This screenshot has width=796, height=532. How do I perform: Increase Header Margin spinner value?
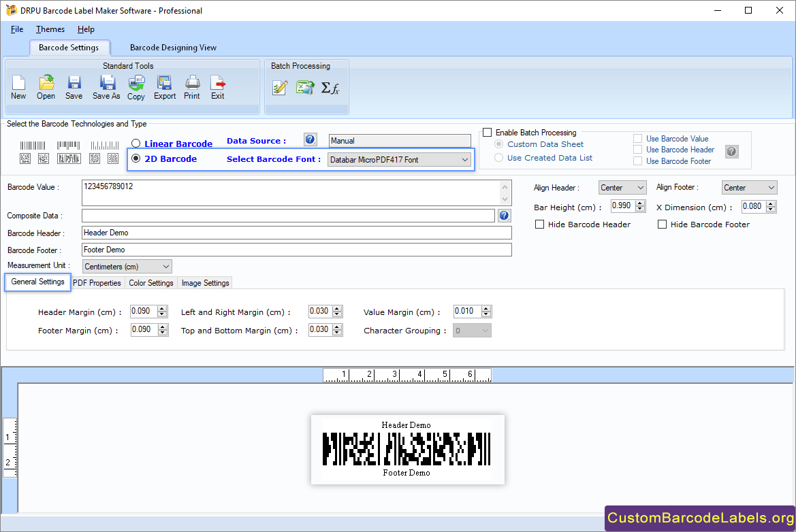162,308
